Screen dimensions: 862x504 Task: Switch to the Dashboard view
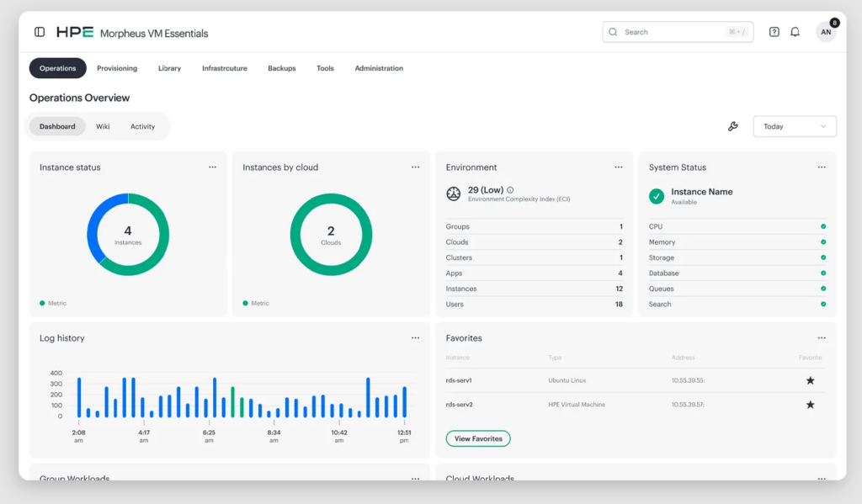(x=57, y=126)
